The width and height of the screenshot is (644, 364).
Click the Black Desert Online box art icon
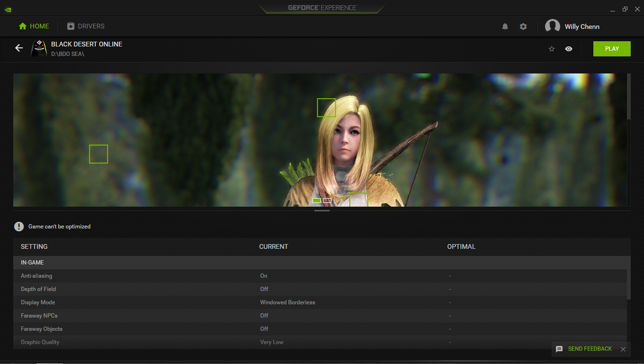(39, 48)
